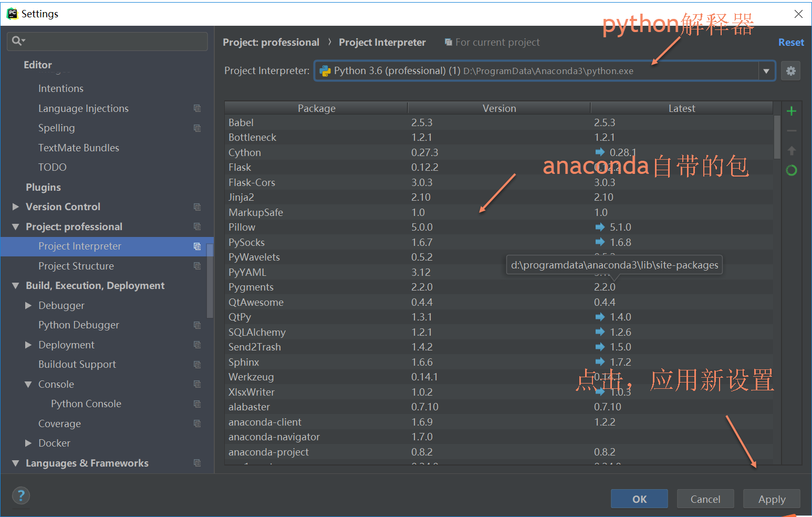Sort packages by the Version column header
This screenshot has height=517, width=812.
(499, 108)
